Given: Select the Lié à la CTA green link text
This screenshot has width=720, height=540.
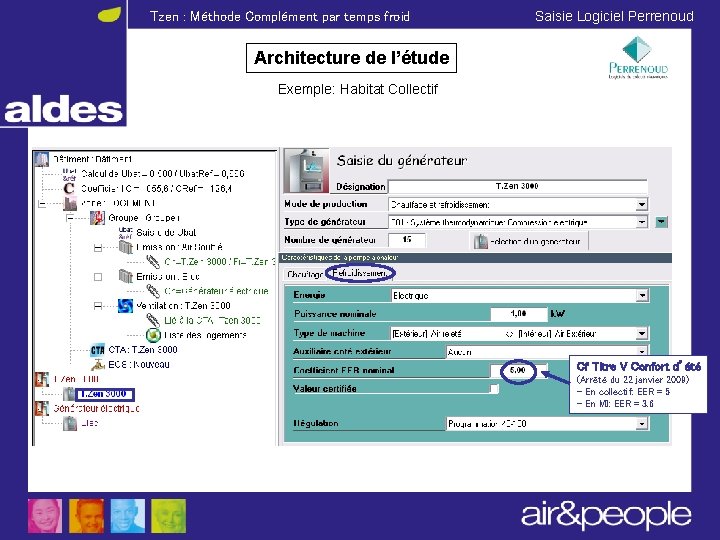Looking at the screenshot, I should coord(212,320).
